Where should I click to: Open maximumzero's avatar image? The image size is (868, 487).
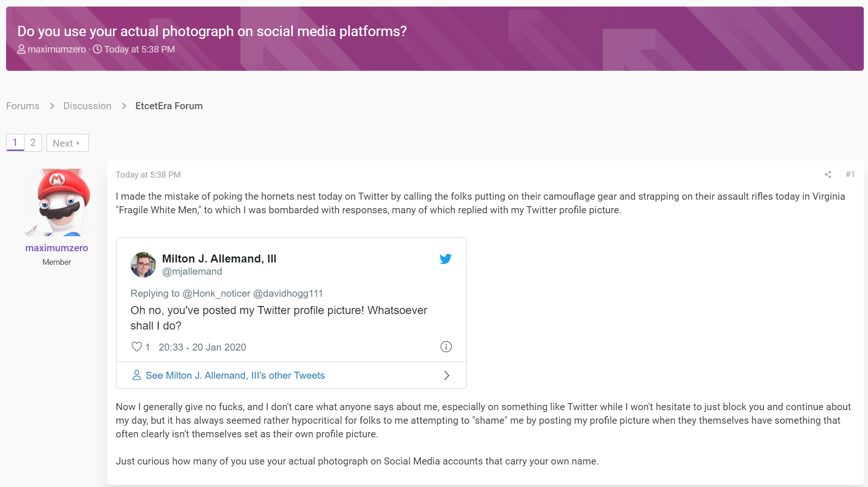pos(57,202)
